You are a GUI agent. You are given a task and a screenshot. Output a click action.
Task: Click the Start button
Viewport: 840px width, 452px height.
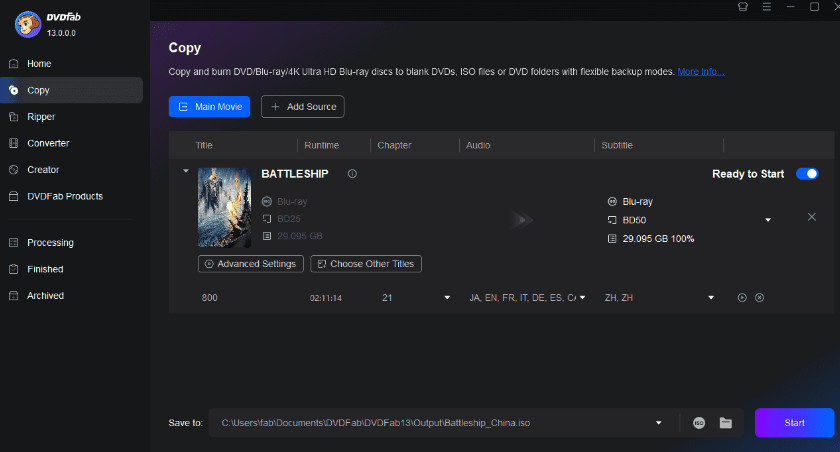coord(794,423)
